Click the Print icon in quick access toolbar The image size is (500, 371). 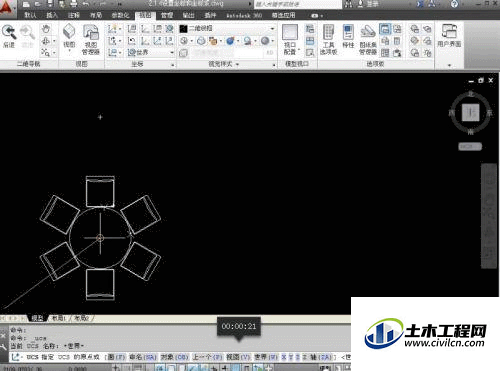(74, 4)
